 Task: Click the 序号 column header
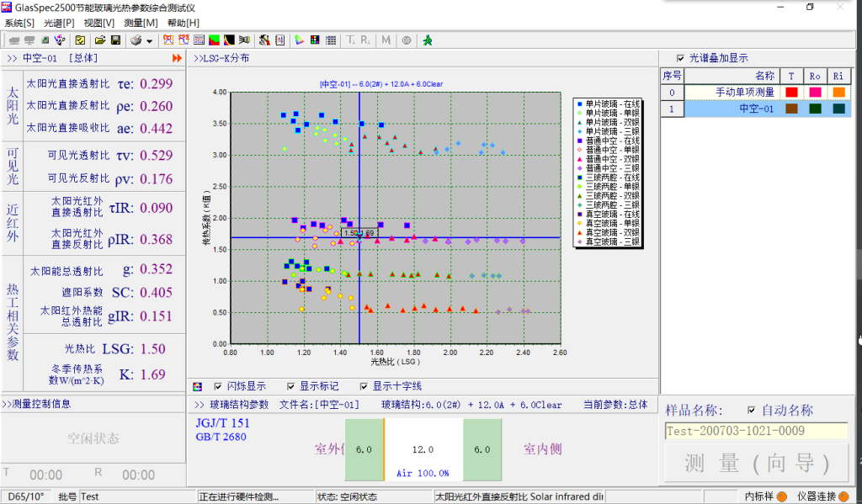(x=672, y=76)
